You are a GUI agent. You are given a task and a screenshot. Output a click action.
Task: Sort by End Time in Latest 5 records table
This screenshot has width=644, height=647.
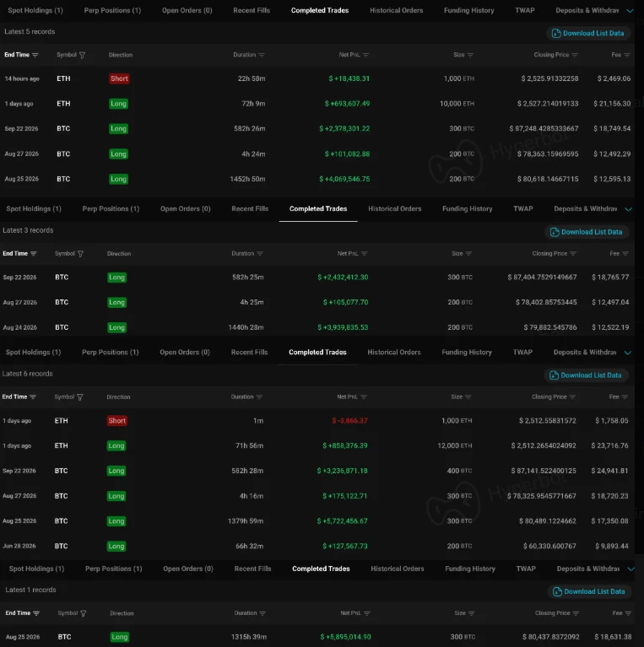tap(35, 55)
